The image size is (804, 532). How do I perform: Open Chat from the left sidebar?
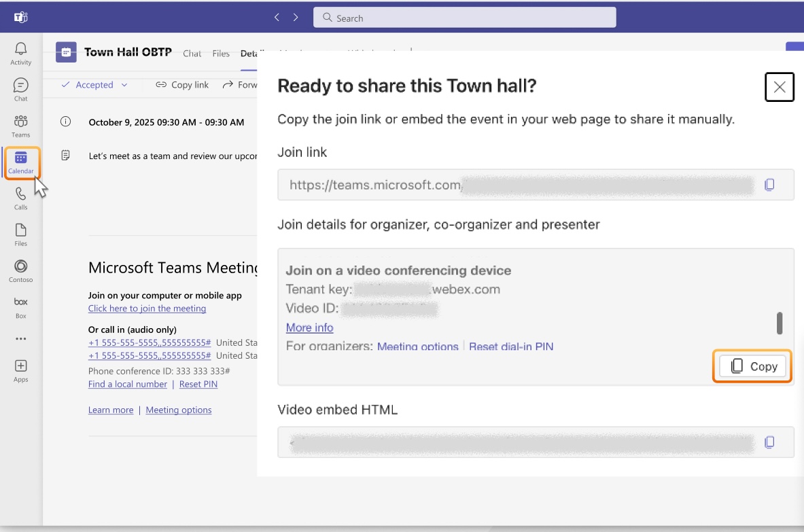[20, 90]
